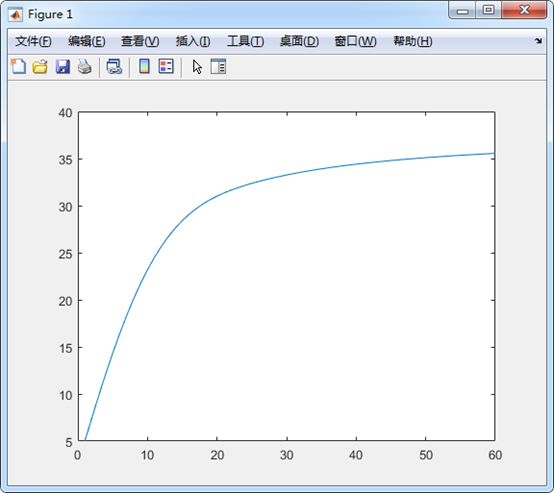
Task: Open the 窗口(W) menu
Action: 355,41
